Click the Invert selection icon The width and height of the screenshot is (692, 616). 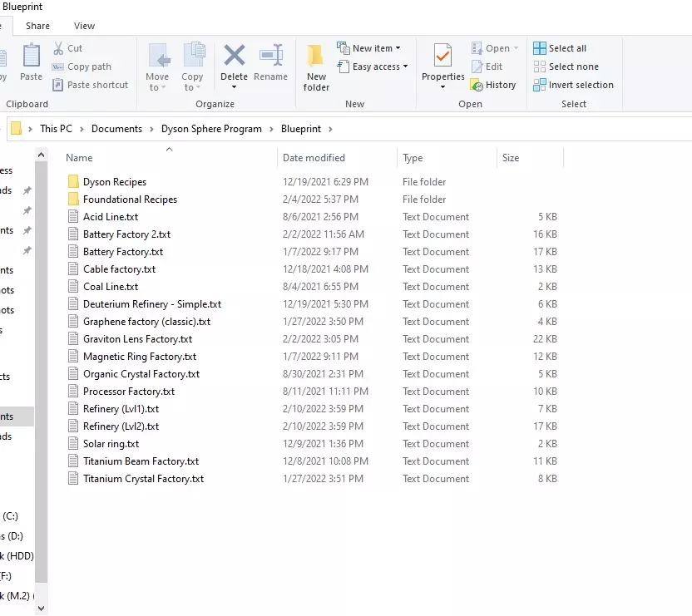pos(539,85)
